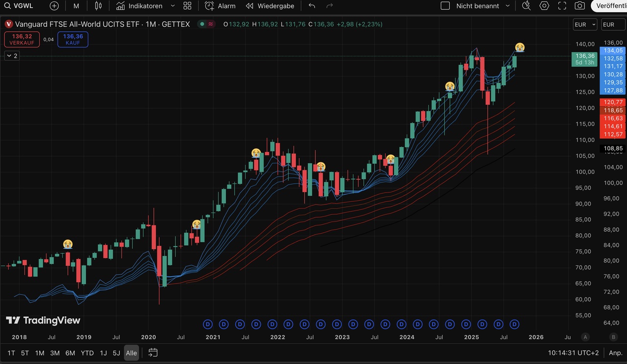The width and height of the screenshot is (627, 364).
Task: Open indicator templates grid icon
Action: click(x=187, y=6)
